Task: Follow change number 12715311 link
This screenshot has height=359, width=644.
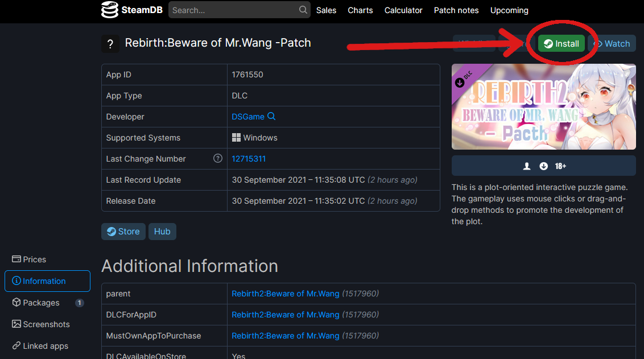Action: [249, 159]
